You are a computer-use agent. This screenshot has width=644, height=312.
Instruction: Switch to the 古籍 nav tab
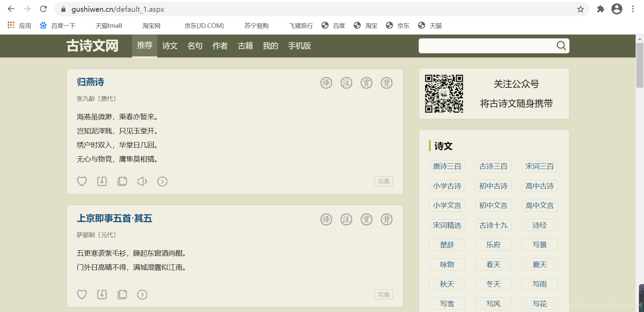245,46
